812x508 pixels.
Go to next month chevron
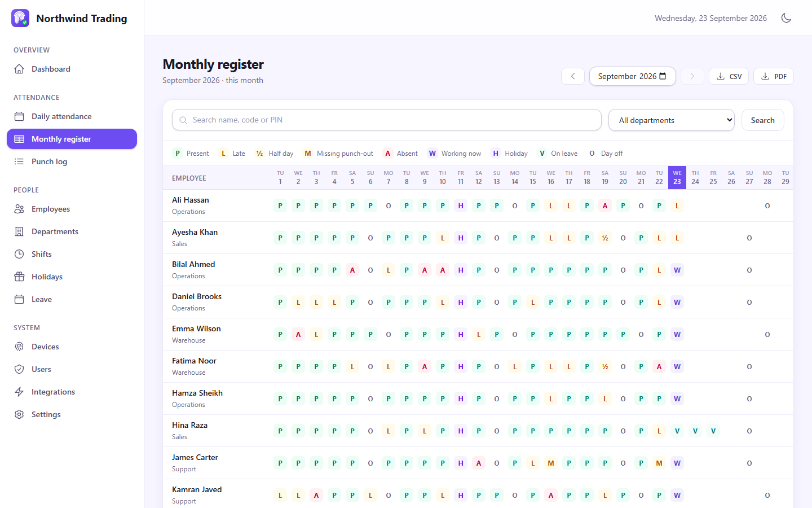pos(692,76)
